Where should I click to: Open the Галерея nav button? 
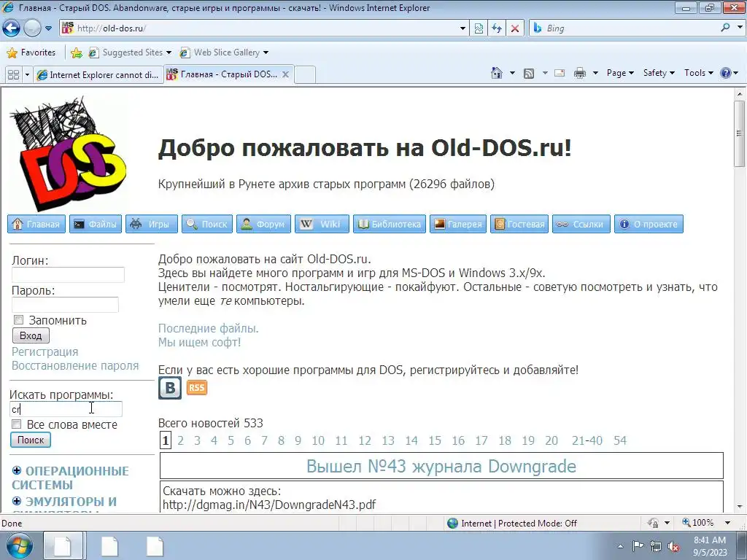tap(458, 225)
